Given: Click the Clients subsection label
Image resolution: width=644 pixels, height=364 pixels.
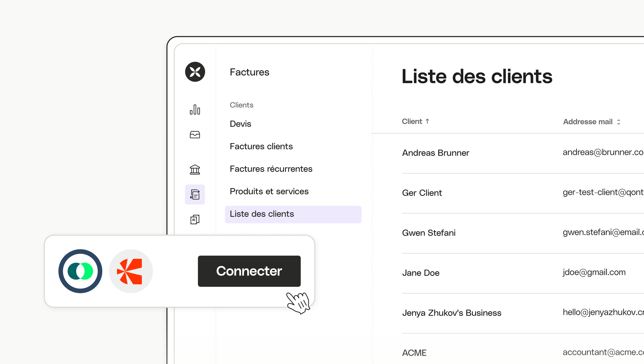Looking at the screenshot, I should [242, 105].
